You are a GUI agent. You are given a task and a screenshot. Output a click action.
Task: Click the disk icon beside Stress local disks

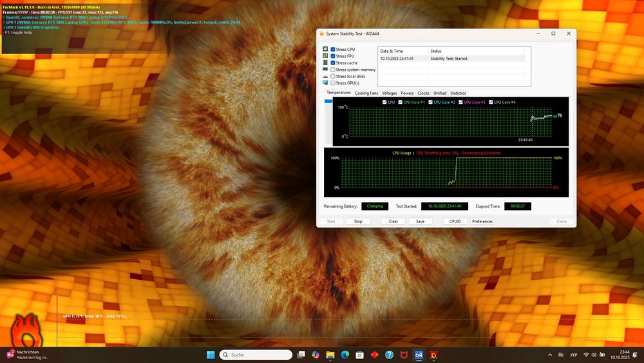pos(325,76)
